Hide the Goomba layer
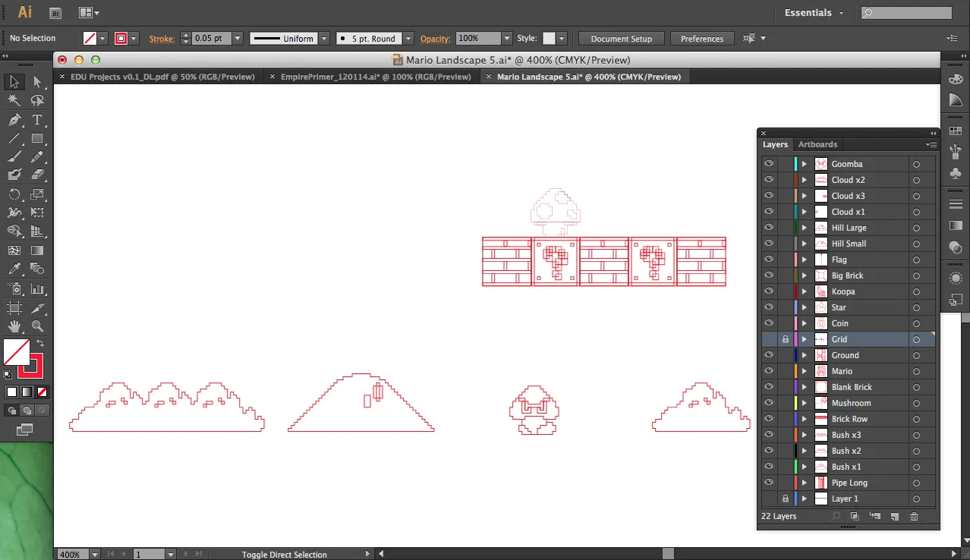The width and height of the screenshot is (970, 560). pos(769,164)
